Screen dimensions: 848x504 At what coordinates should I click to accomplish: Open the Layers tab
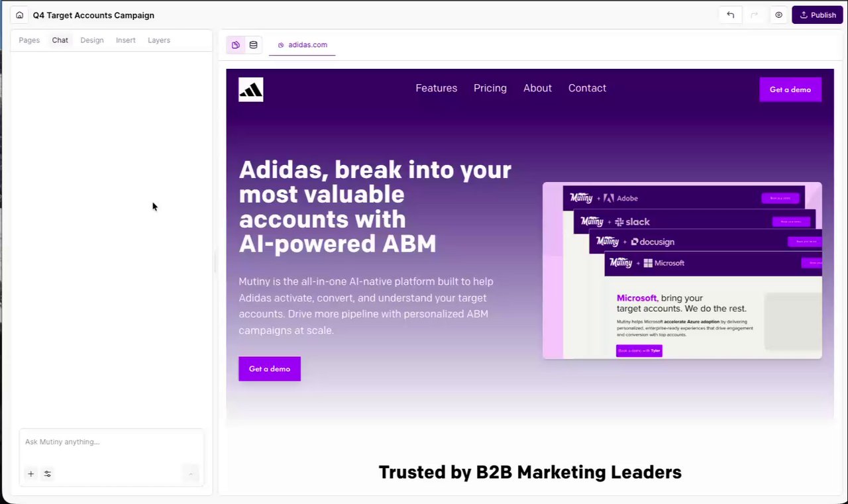pyautogui.click(x=159, y=40)
